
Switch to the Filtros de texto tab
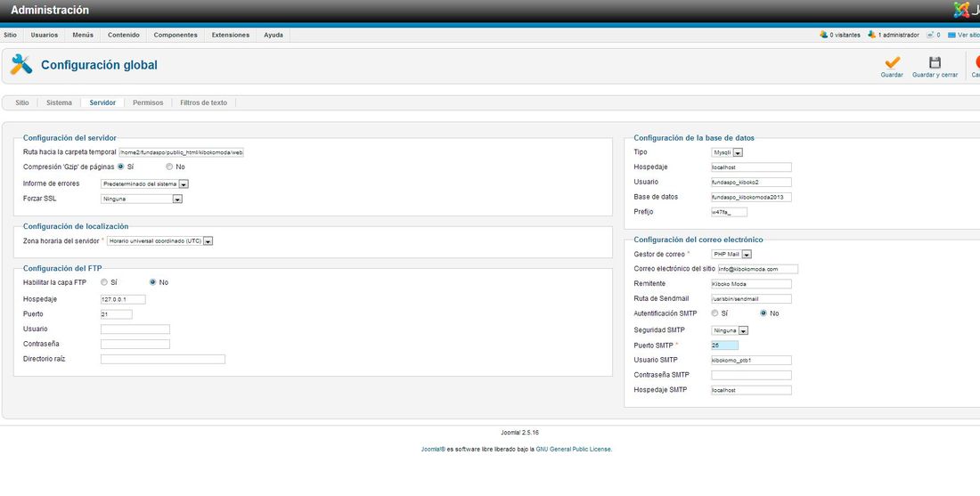click(x=204, y=102)
